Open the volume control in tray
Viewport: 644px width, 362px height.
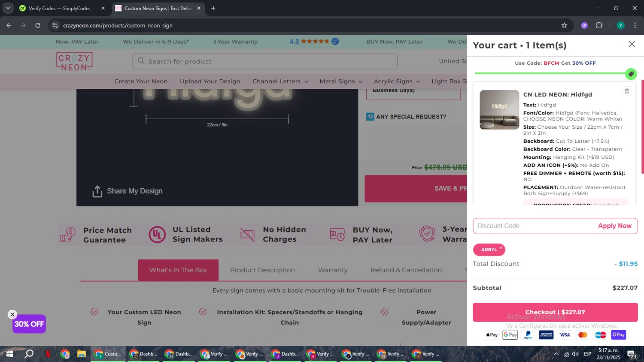(575, 354)
